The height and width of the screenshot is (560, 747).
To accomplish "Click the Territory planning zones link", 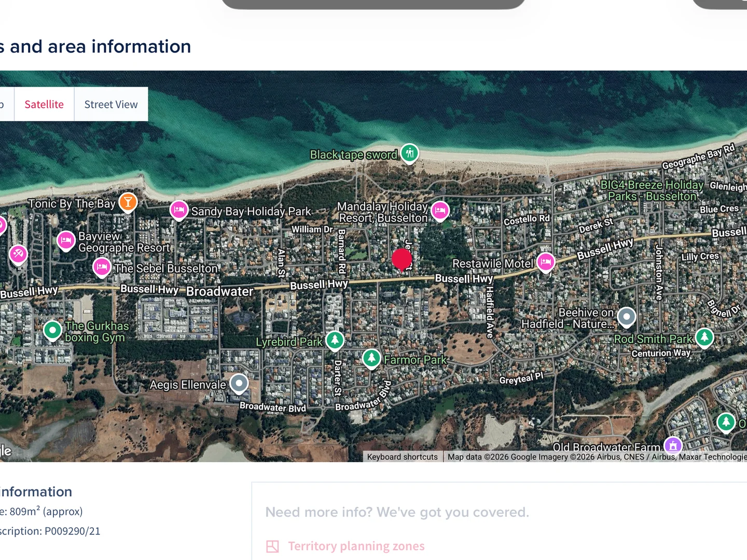I will point(356,546).
